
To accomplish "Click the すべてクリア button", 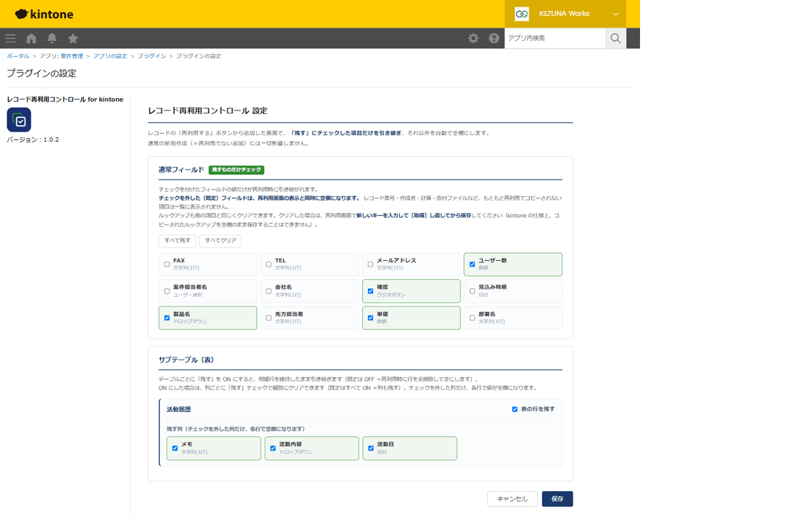I will coord(220,241).
